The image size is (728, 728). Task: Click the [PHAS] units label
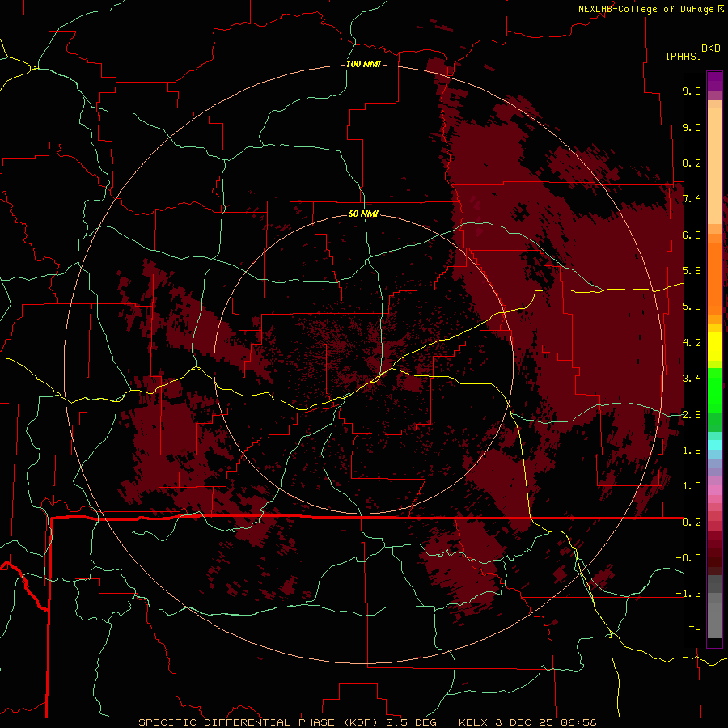click(684, 56)
